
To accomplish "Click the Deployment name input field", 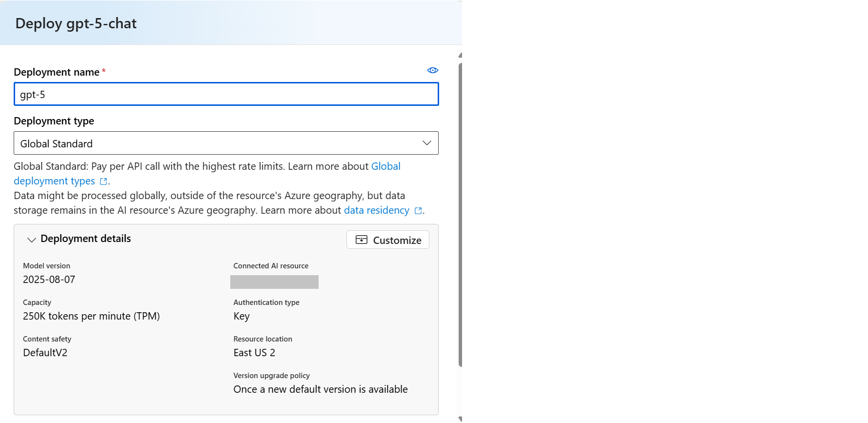I will 226,94.
